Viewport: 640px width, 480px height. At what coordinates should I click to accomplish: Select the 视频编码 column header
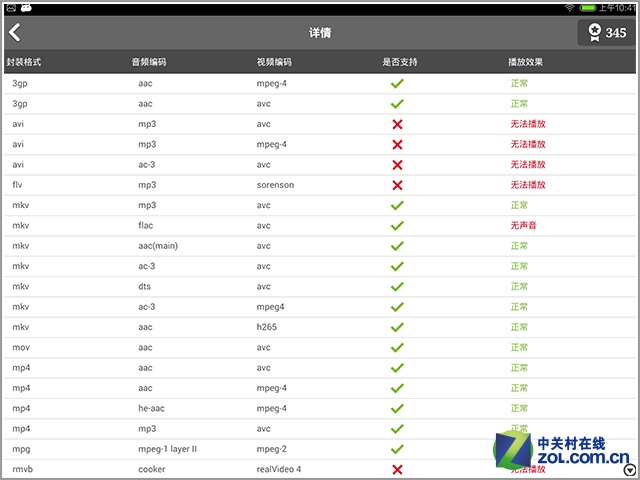(274, 63)
